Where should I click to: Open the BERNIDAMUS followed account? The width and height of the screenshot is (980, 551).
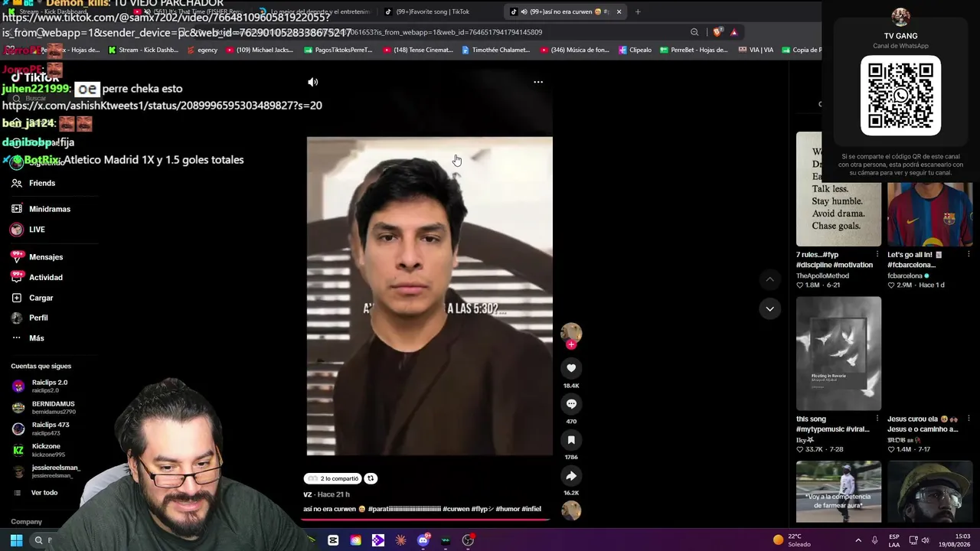pyautogui.click(x=44, y=407)
